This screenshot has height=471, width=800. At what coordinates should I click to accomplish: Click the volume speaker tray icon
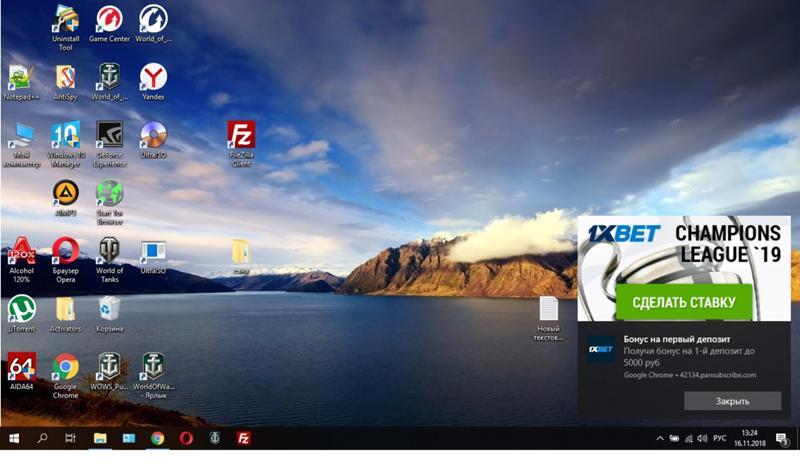click(x=703, y=438)
